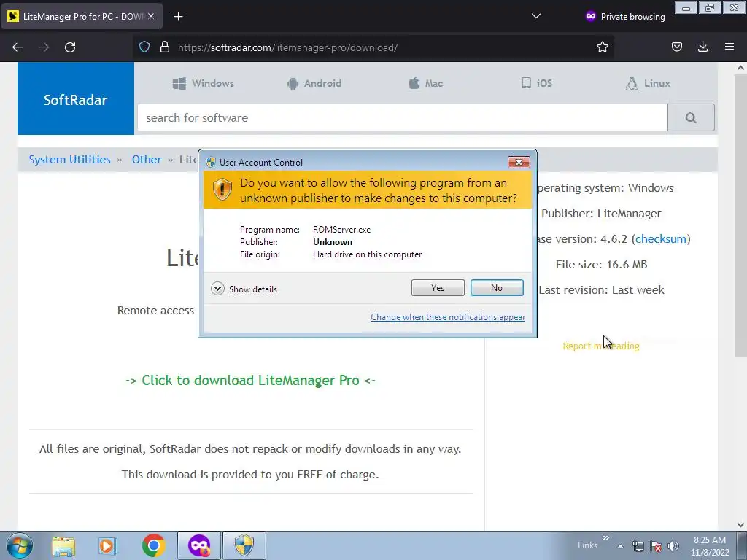Click the search magnifier button
The width and height of the screenshot is (747, 560).
click(x=691, y=117)
